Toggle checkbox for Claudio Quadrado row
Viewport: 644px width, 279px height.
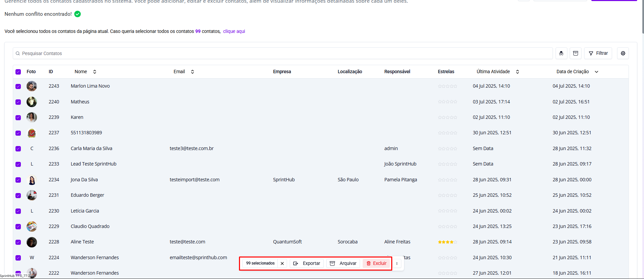point(18,227)
